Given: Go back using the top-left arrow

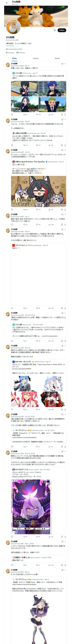Looking at the screenshot, I should coord(7,3).
